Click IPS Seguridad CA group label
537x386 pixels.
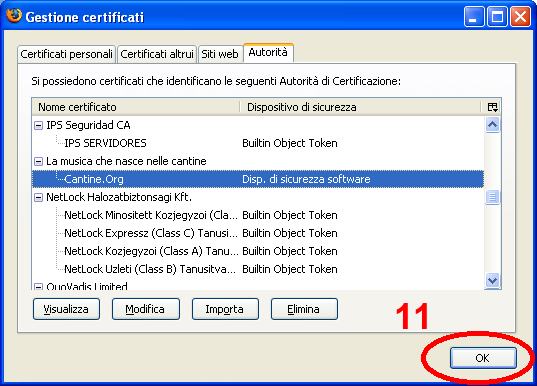click(x=88, y=125)
